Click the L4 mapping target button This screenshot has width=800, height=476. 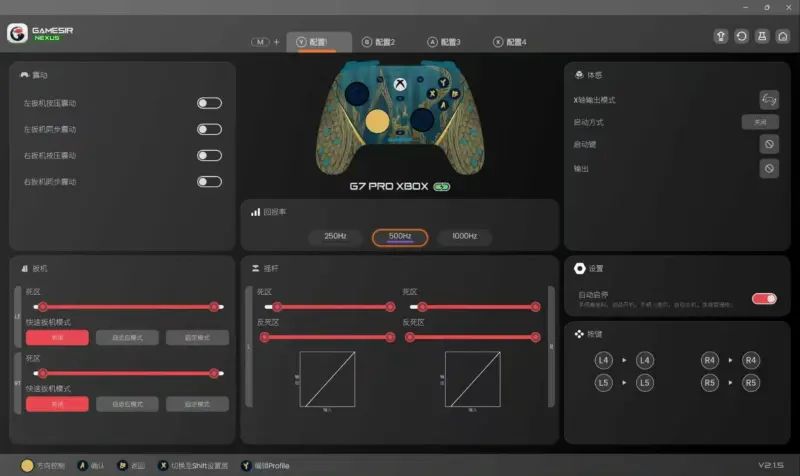644,360
